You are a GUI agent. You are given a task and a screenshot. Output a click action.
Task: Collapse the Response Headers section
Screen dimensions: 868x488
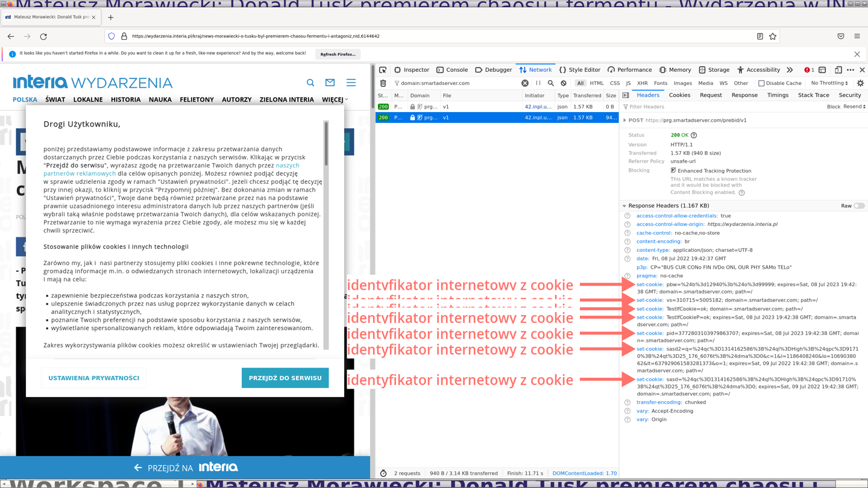tap(624, 205)
